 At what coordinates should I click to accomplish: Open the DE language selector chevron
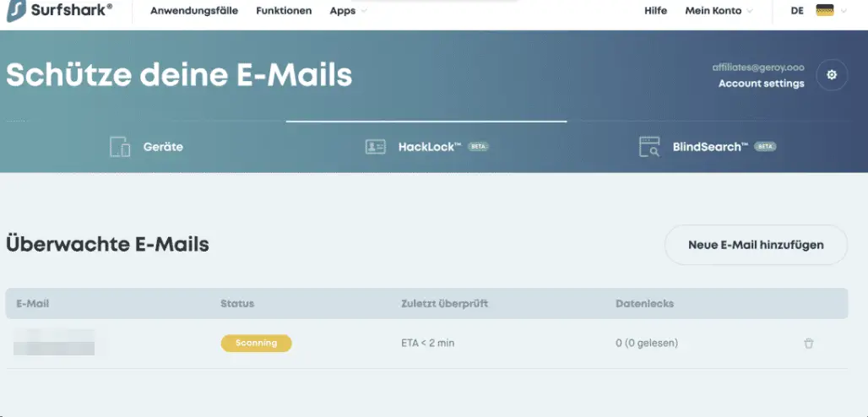844,10
